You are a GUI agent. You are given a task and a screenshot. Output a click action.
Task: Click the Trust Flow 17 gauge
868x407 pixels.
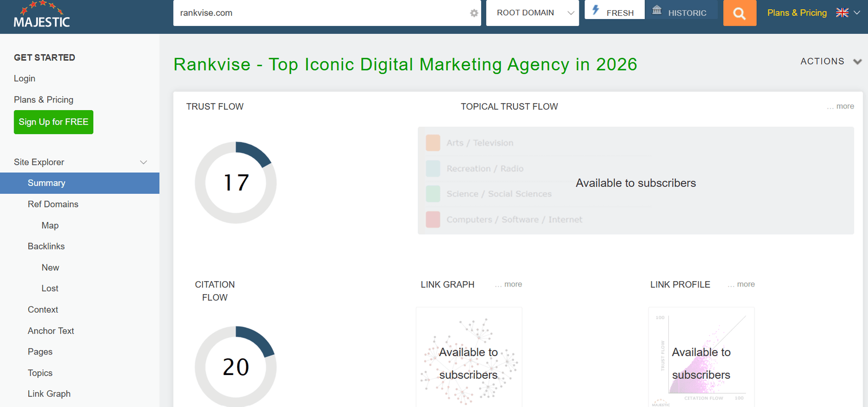[x=235, y=183]
